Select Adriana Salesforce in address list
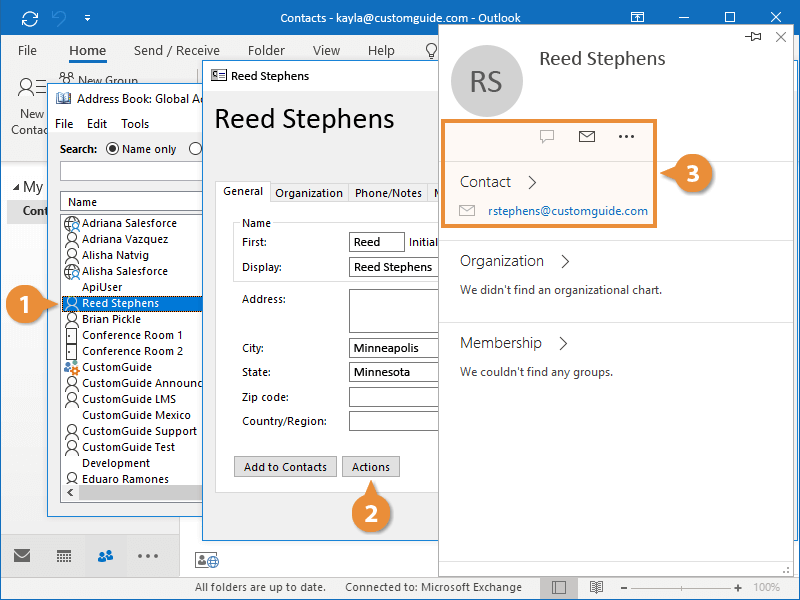Viewport: 800px width, 600px height. (129, 223)
